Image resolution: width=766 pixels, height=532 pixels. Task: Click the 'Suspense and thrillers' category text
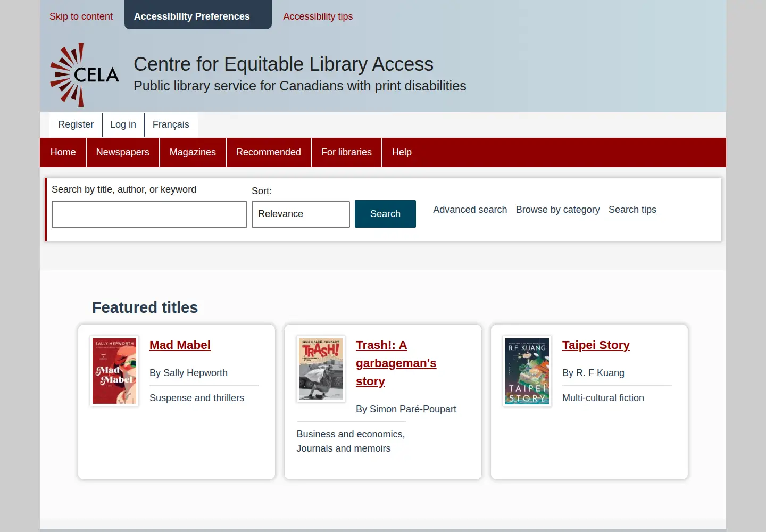pos(197,398)
